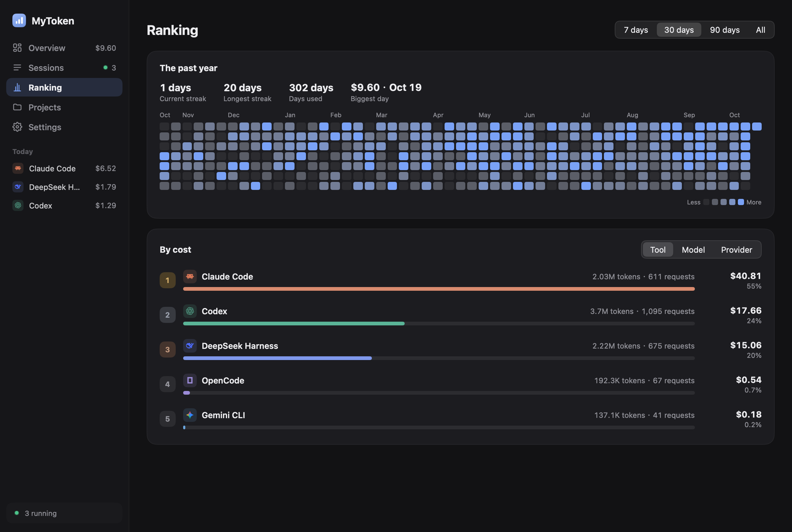This screenshot has width=792, height=532.
Task: Click the 302 days used stat
Action: (x=311, y=92)
